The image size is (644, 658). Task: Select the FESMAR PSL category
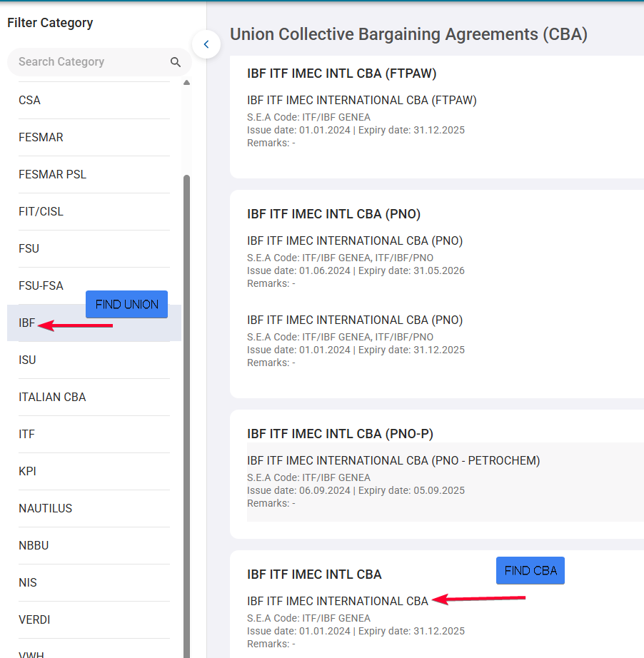tap(94, 175)
